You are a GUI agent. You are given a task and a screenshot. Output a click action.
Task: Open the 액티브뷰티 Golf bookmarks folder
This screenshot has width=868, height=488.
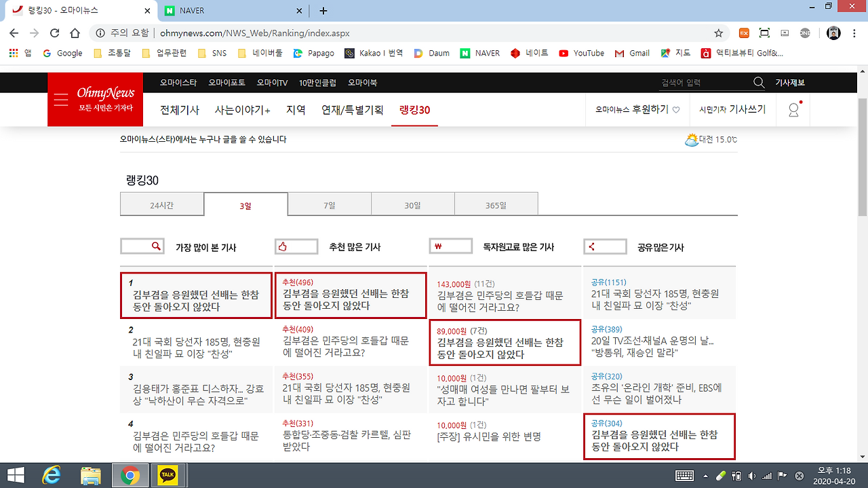coord(738,53)
